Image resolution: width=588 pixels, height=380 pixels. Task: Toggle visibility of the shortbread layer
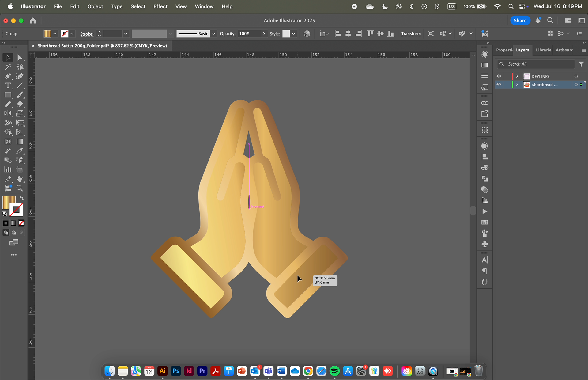(x=499, y=85)
